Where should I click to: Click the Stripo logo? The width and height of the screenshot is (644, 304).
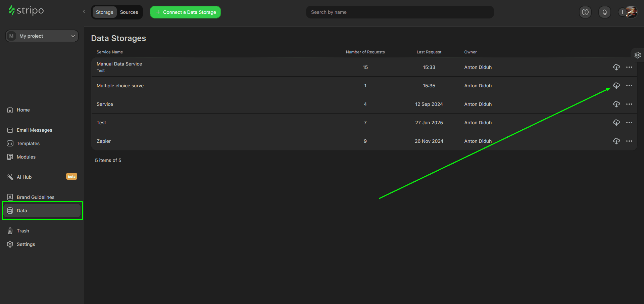[26, 11]
